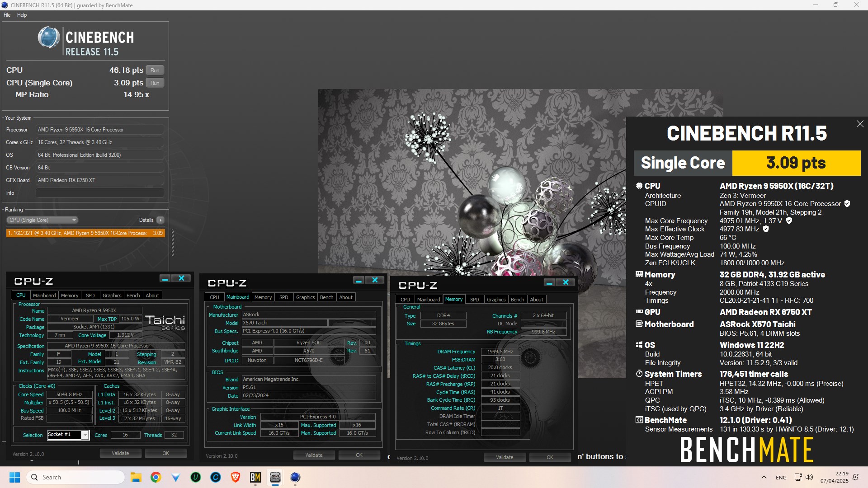Select the 16C/32T ranking entry

[85, 233]
